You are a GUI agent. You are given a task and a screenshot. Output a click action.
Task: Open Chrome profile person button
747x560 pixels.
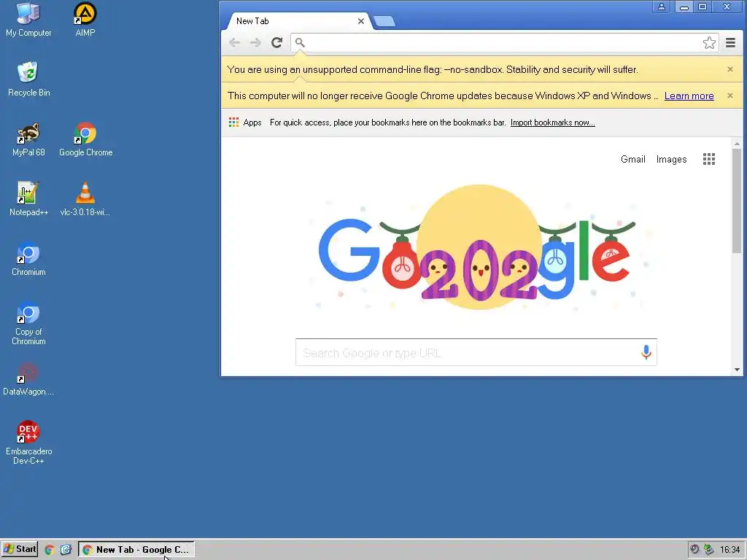(x=661, y=7)
